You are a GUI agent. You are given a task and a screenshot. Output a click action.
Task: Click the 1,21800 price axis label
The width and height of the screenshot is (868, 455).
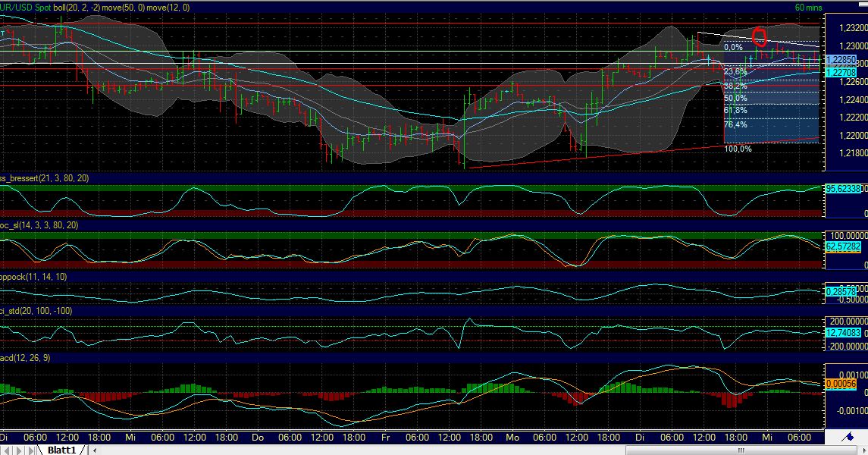853,153
